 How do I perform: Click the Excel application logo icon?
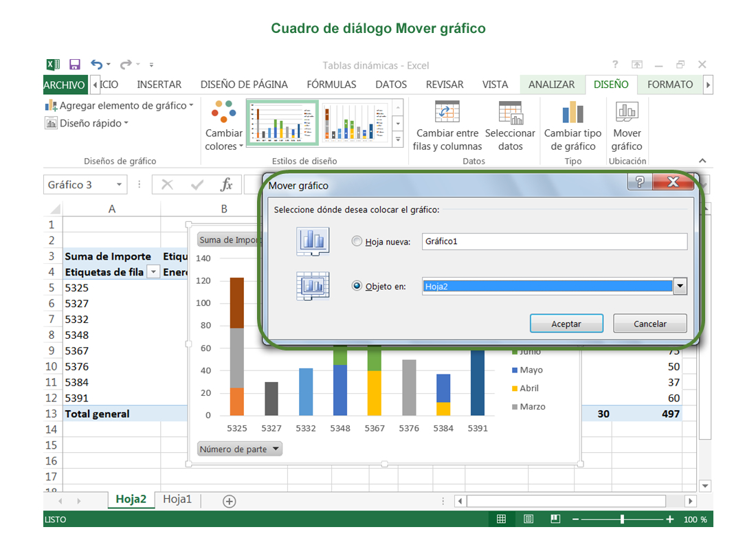click(x=52, y=65)
